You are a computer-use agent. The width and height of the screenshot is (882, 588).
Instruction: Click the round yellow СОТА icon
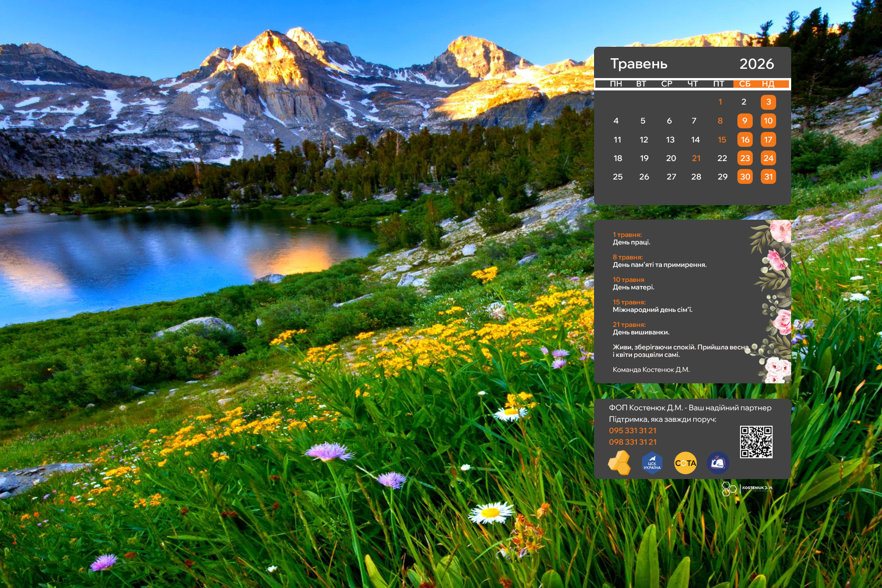(x=685, y=463)
